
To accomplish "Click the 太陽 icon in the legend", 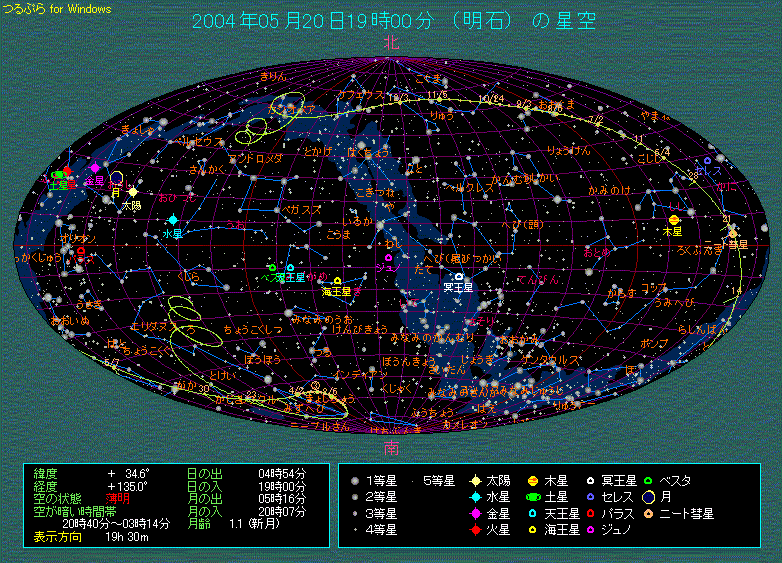I will [476, 481].
